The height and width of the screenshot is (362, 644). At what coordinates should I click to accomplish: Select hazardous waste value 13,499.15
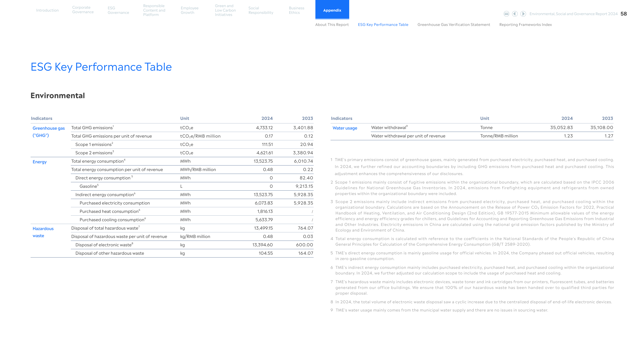(264, 228)
